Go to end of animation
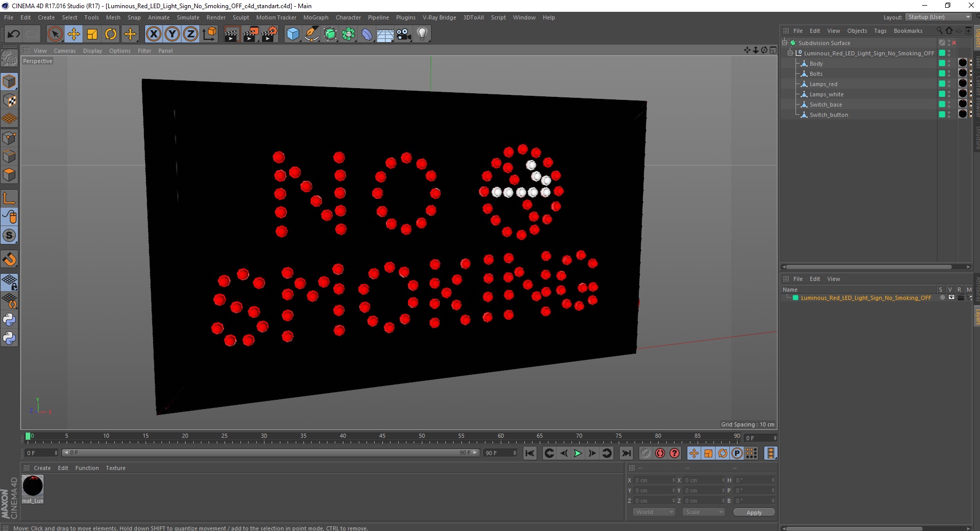 (x=626, y=453)
